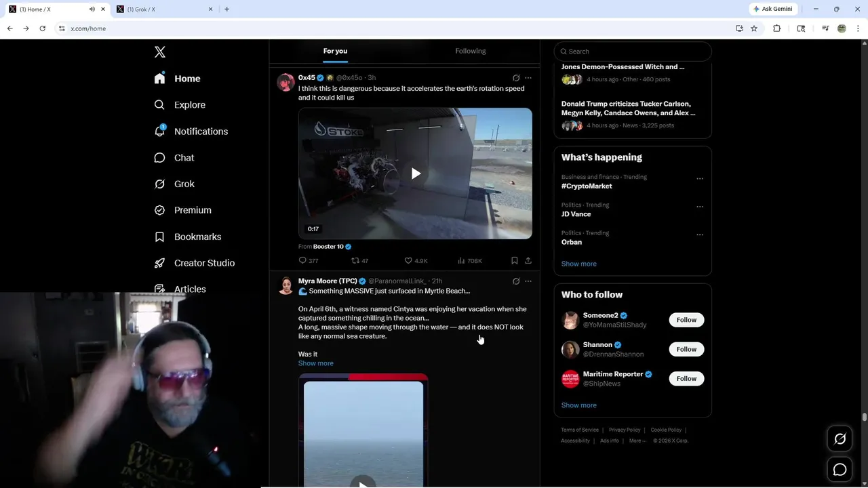
Task: Open Maritime Reporter profile avatar
Action: click(570, 379)
